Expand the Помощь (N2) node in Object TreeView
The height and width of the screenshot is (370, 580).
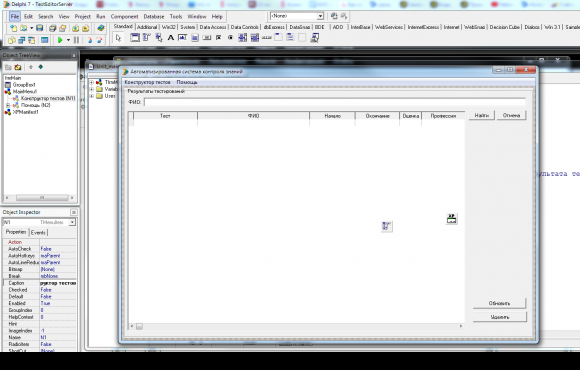tap(8, 105)
